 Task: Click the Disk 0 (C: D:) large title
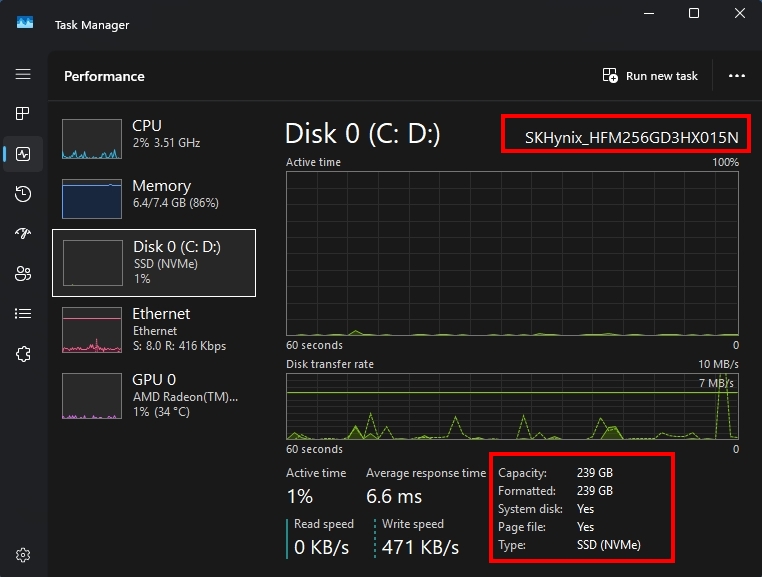tap(363, 134)
